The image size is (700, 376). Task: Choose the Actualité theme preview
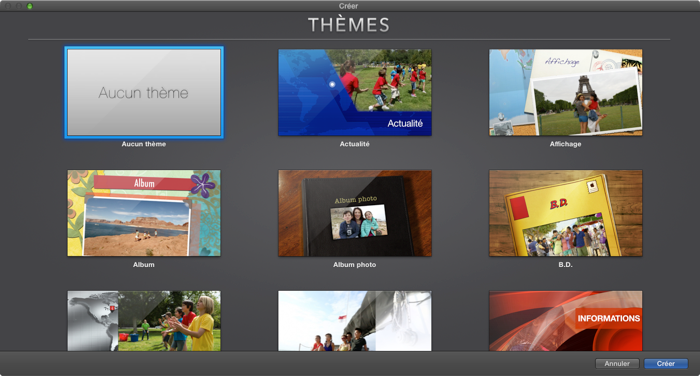point(355,92)
